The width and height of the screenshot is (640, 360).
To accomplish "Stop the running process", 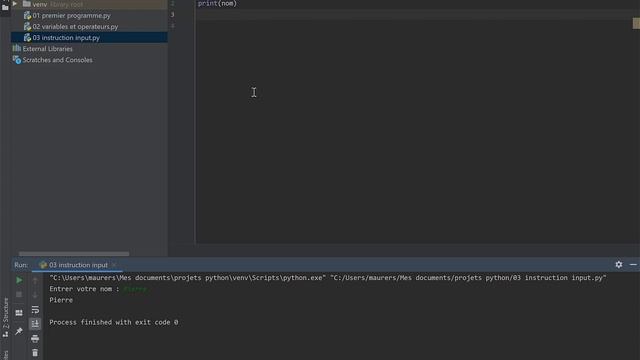I will [19, 294].
